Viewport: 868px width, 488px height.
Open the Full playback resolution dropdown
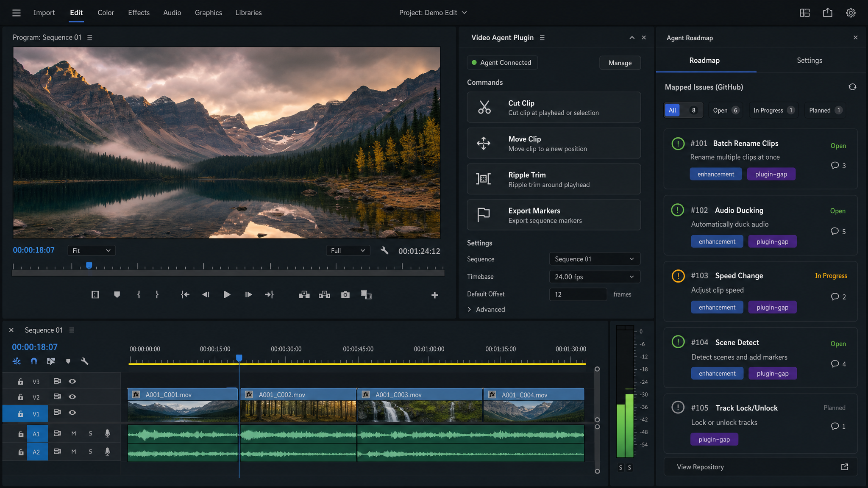pos(348,250)
